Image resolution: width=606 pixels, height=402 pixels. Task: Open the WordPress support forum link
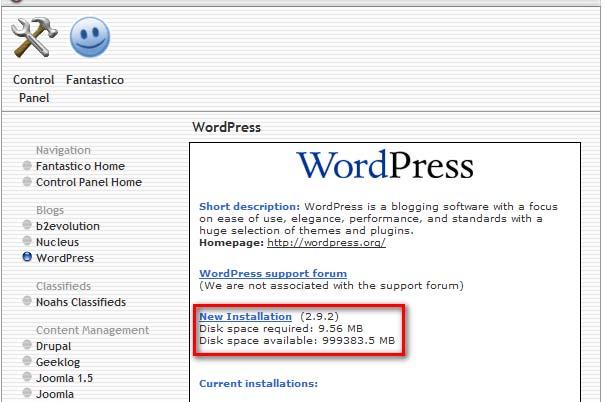tap(273, 273)
